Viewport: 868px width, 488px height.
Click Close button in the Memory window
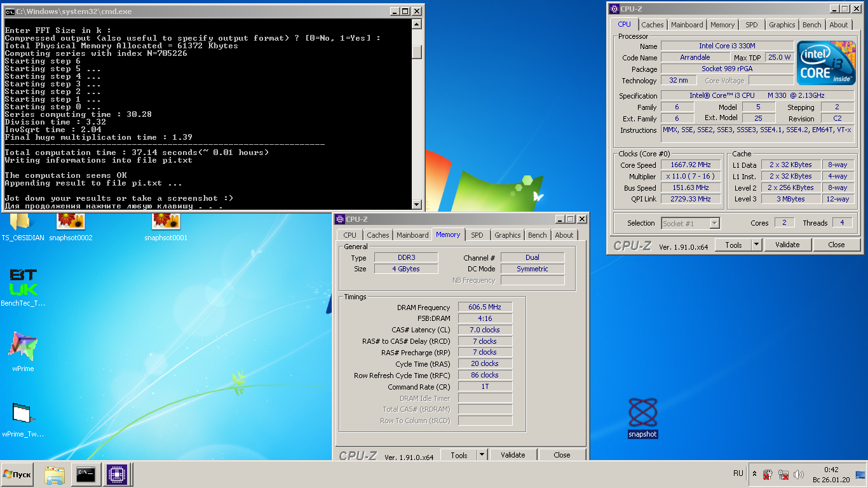click(x=562, y=455)
